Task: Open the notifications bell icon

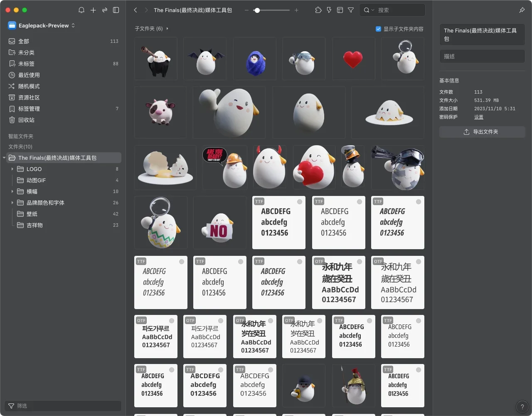Action: pyautogui.click(x=81, y=10)
